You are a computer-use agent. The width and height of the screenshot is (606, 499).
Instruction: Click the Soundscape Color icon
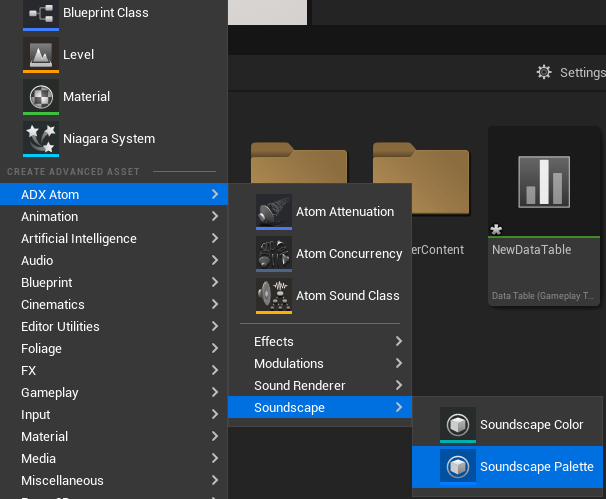[x=458, y=425]
